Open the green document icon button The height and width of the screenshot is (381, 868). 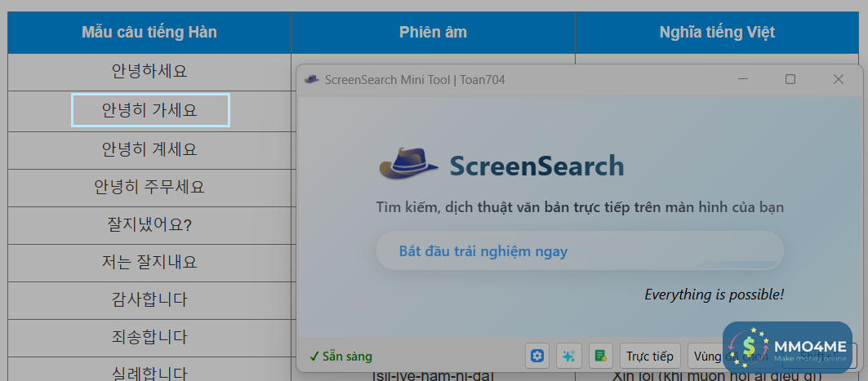pyautogui.click(x=601, y=356)
